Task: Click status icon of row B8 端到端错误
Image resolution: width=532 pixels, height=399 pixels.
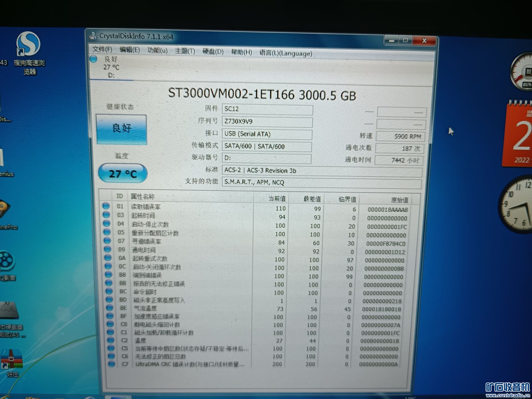Action: pyautogui.click(x=109, y=274)
